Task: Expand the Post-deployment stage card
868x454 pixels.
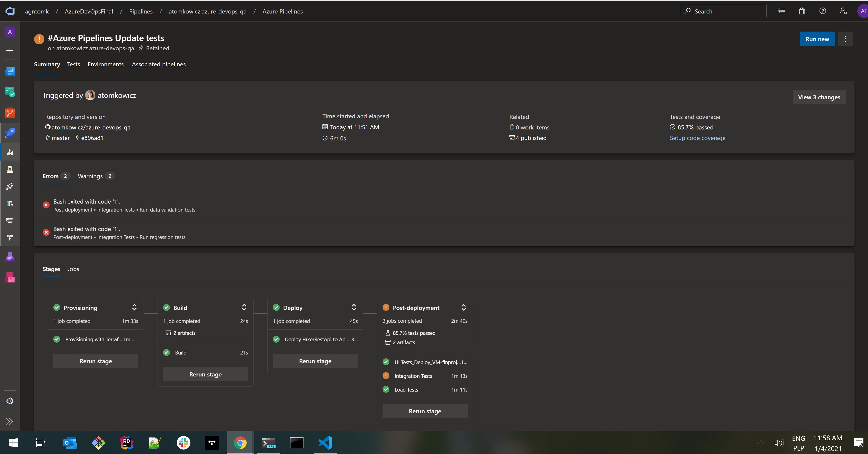Action: [x=463, y=307]
